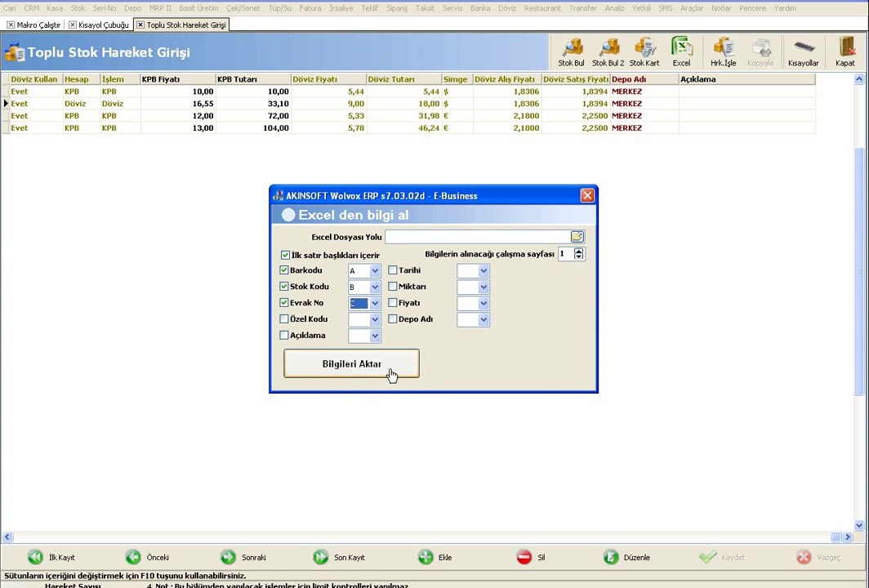
Task: Close the Excel den bilgi al dialog
Action: click(587, 195)
